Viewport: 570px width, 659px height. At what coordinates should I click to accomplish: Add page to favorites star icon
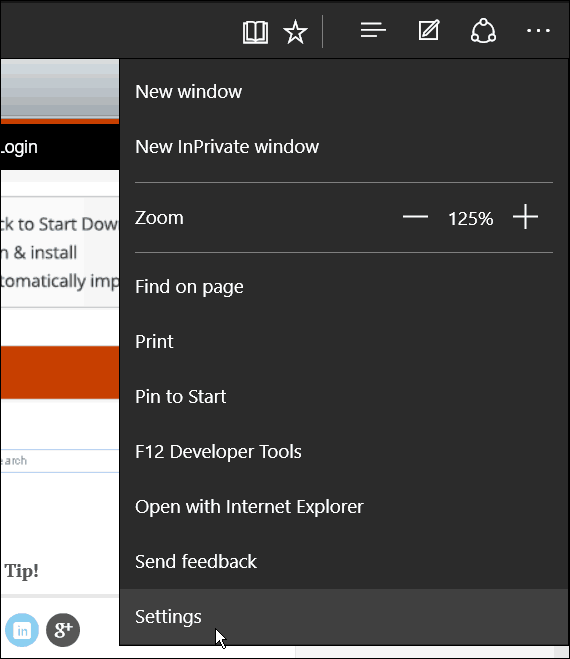click(x=296, y=32)
